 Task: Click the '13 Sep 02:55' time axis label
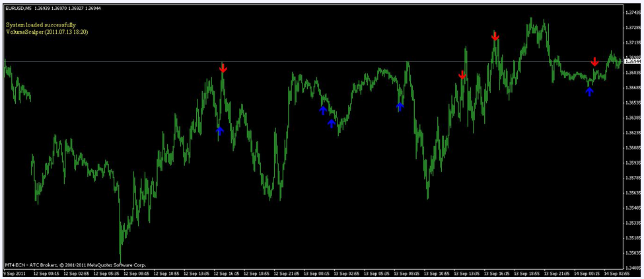(347, 273)
